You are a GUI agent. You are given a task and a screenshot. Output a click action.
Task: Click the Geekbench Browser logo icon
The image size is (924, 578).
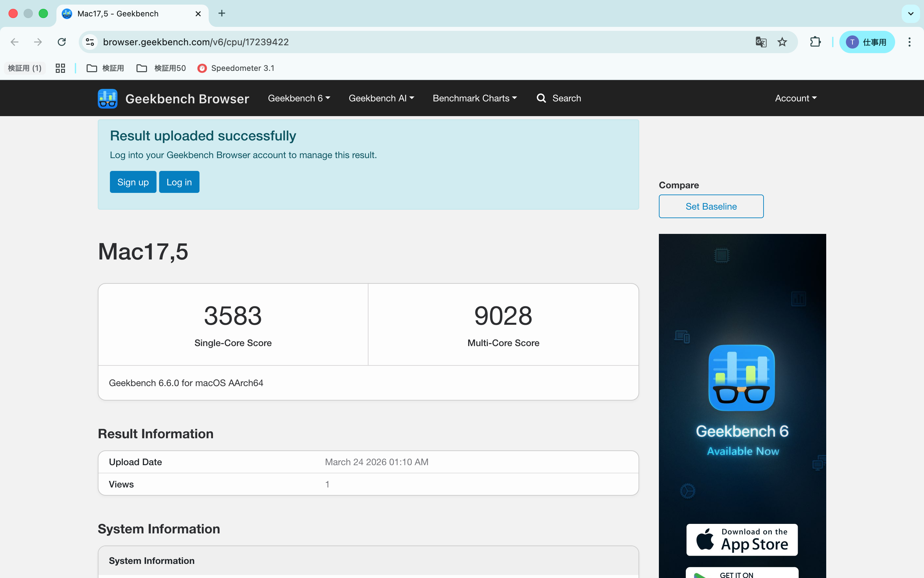click(x=107, y=99)
